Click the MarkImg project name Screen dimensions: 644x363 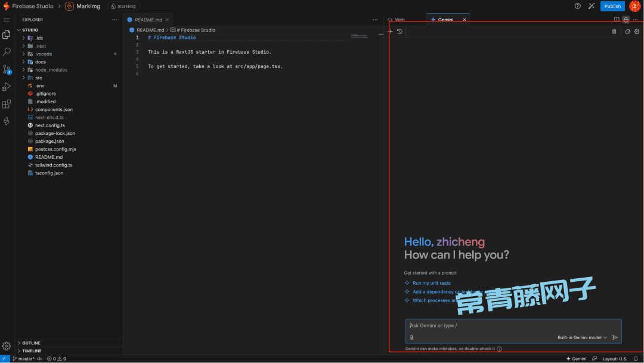pos(88,6)
